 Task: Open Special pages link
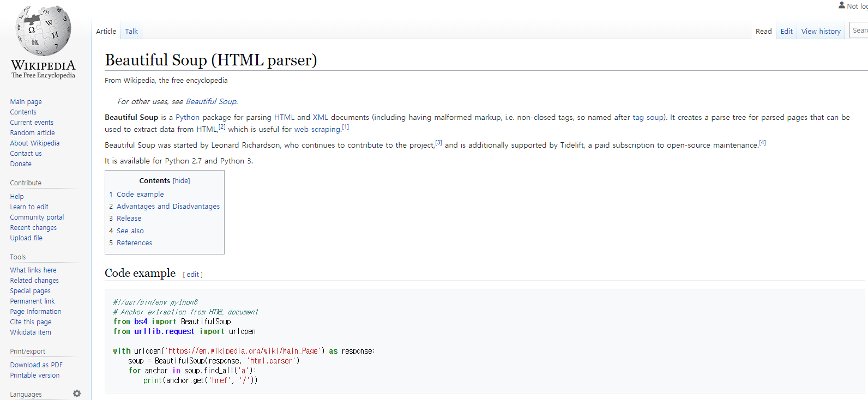pyautogui.click(x=30, y=291)
